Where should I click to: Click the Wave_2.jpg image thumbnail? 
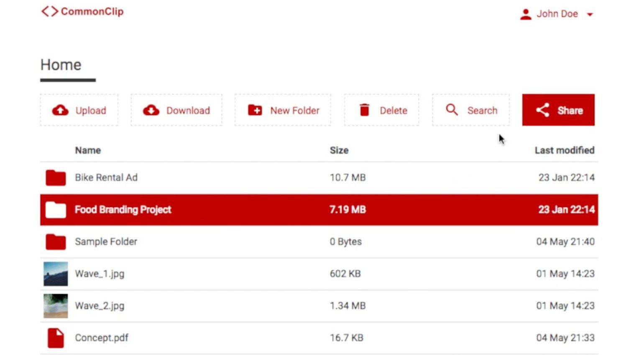56,306
